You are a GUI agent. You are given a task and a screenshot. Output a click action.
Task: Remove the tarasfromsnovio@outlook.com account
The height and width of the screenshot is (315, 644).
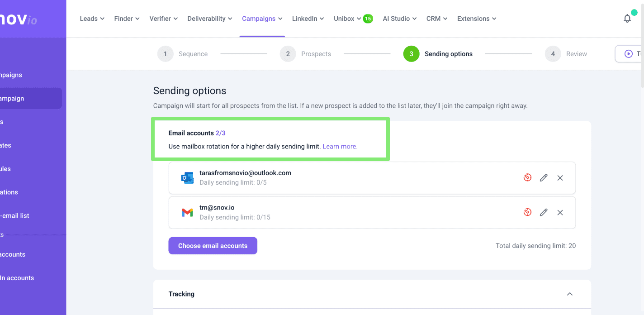click(x=560, y=178)
